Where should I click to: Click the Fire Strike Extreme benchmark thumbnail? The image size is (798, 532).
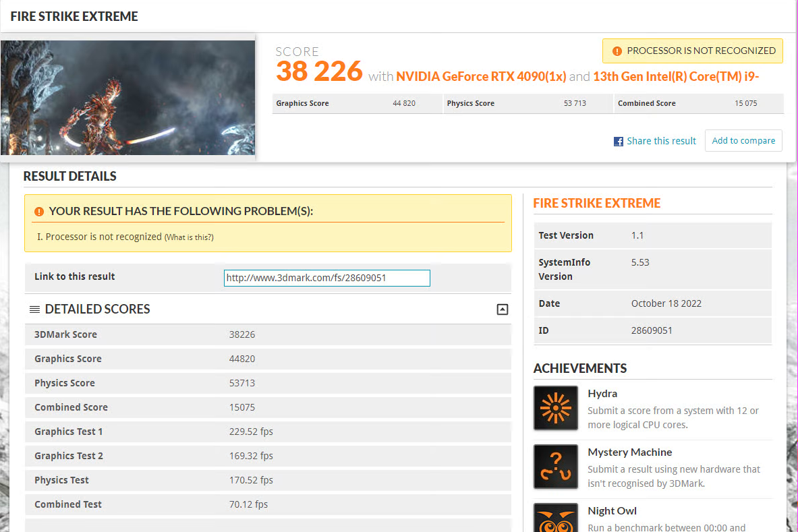pyautogui.click(x=127, y=98)
